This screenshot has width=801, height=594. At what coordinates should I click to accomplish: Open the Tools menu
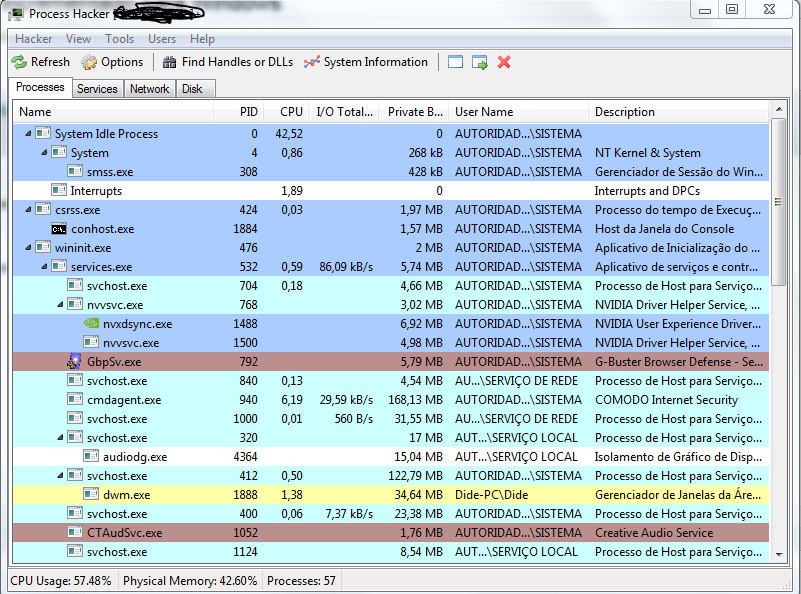coord(120,39)
